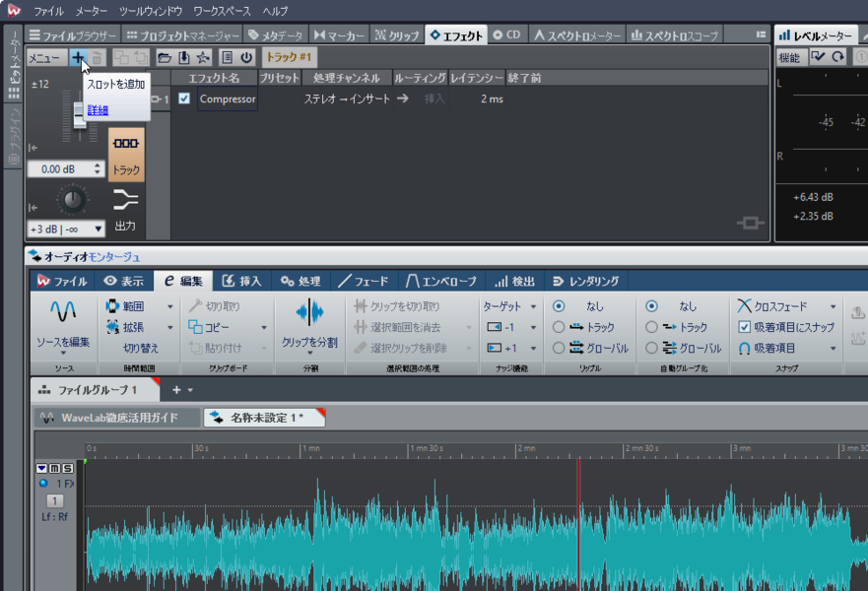This screenshot has width=868, height=591.
Task: Click the クリップを分割 split clip icon
Action: coord(309,312)
